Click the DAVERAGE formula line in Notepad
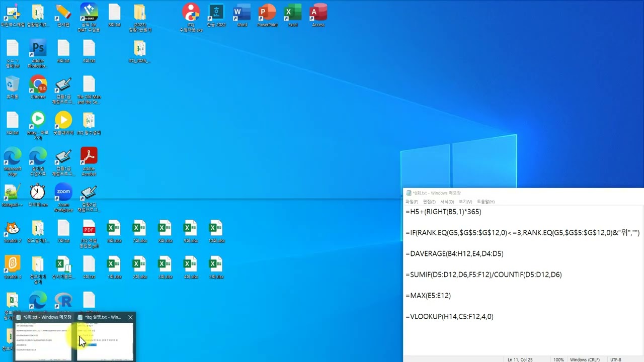 click(454, 253)
